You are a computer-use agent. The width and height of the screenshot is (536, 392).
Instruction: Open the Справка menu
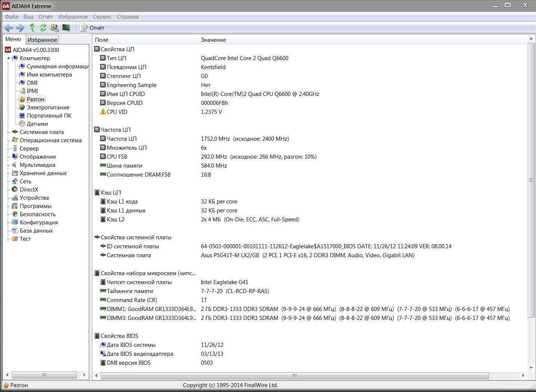pyautogui.click(x=128, y=16)
